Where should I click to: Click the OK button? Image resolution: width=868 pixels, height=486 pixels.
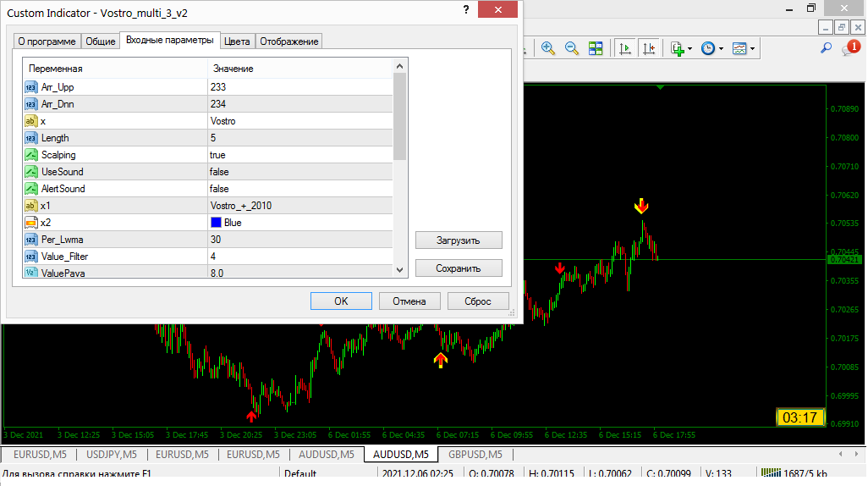pos(341,301)
